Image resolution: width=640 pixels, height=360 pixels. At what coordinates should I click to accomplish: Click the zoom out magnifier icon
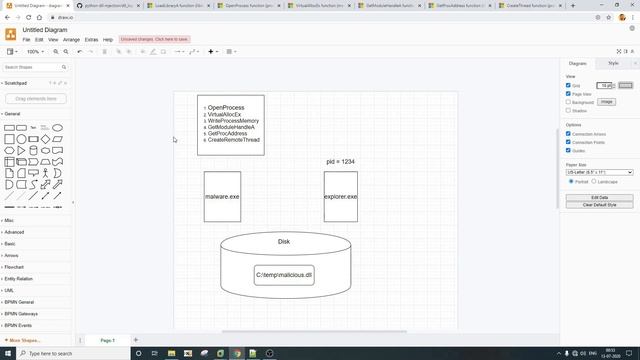pyautogui.click(x=66, y=52)
